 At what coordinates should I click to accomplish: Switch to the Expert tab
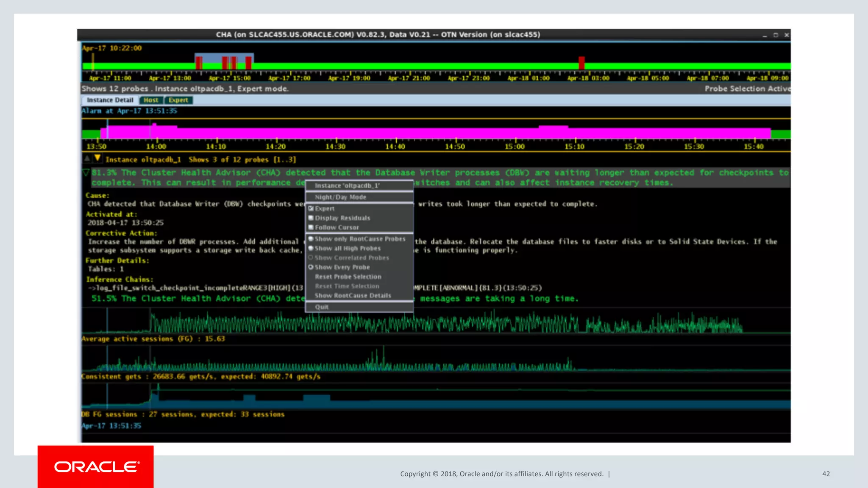point(178,100)
